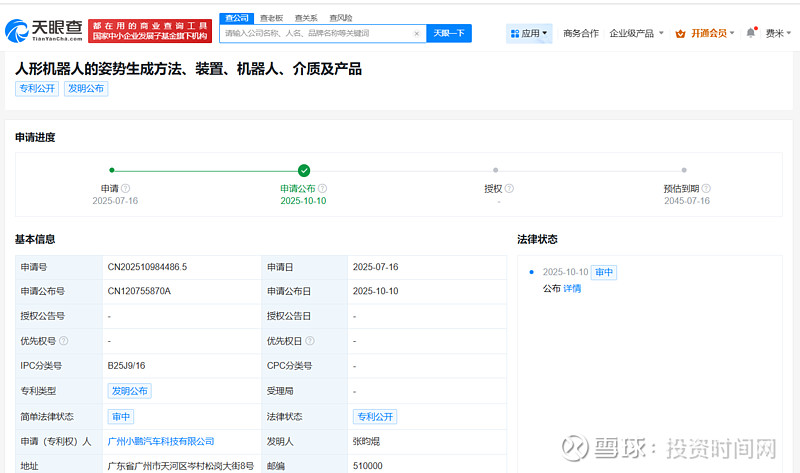This screenshot has height=473, width=800.
Task: Switch to the 查关系 search tab
Action: pos(306,18)
